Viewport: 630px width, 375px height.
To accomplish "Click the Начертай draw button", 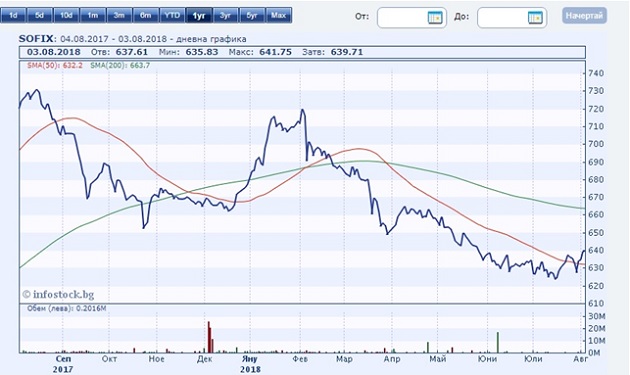I will (x=584, y=16).
